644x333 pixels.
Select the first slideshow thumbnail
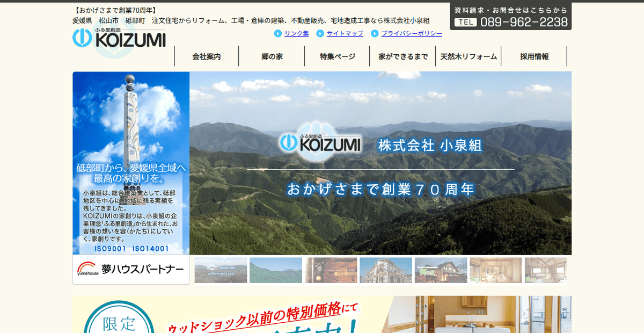coord(221,270)
